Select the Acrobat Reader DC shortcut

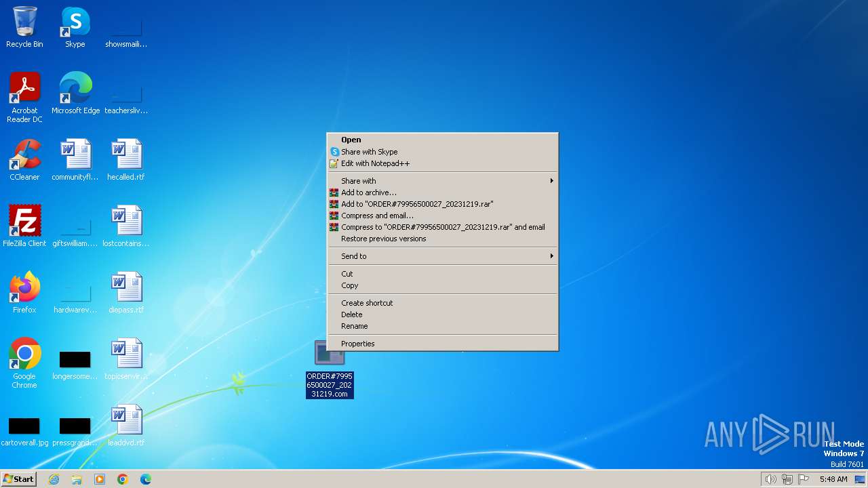coord(24,97)
